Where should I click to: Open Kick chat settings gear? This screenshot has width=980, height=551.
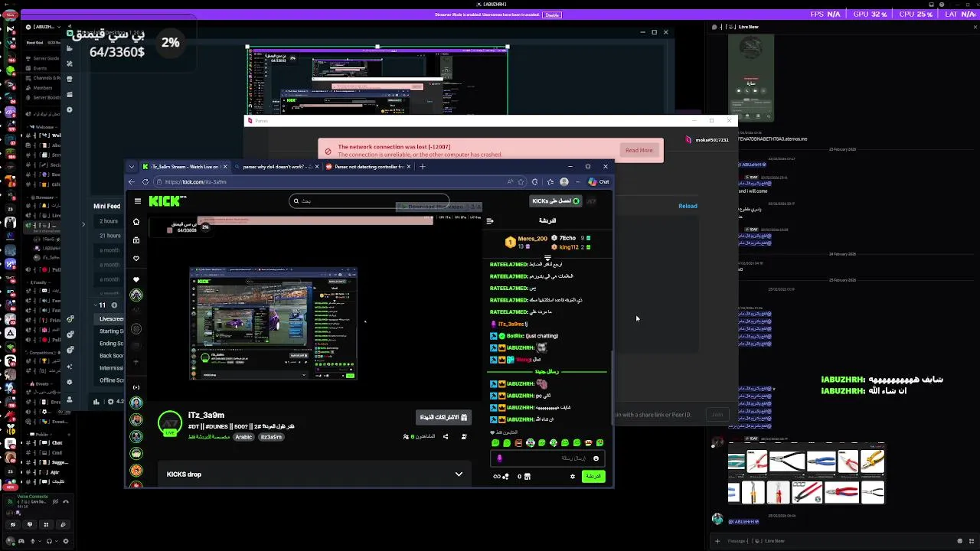[x=572, y=477]
